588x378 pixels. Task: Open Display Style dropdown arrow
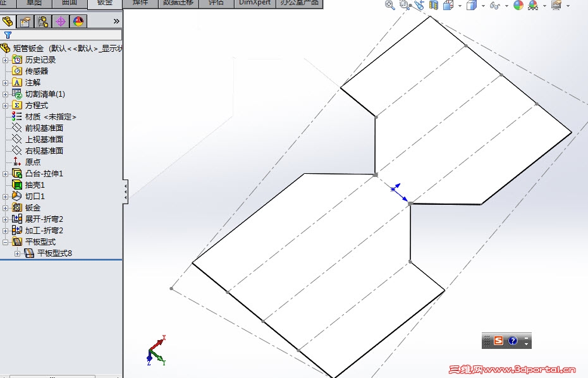[483, 6]
